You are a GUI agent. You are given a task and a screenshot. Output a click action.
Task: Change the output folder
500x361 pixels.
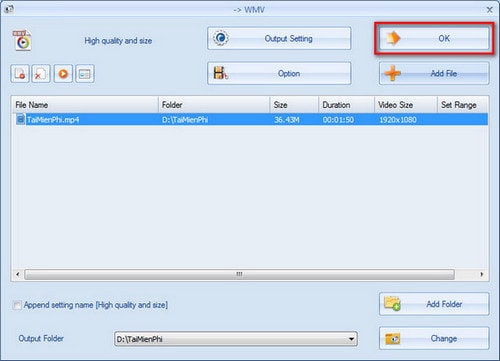(434, 338)
